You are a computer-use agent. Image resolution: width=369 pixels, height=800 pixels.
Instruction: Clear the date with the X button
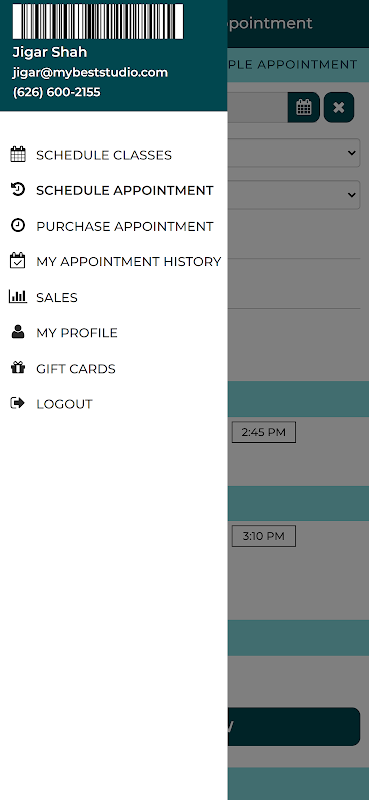(x=339, y=107)
